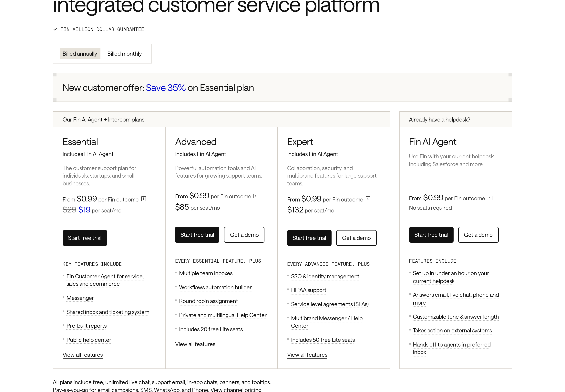
Task: Click Multiple team Inboxes feature
Action: pyautogui.click(x=206, y=273)
